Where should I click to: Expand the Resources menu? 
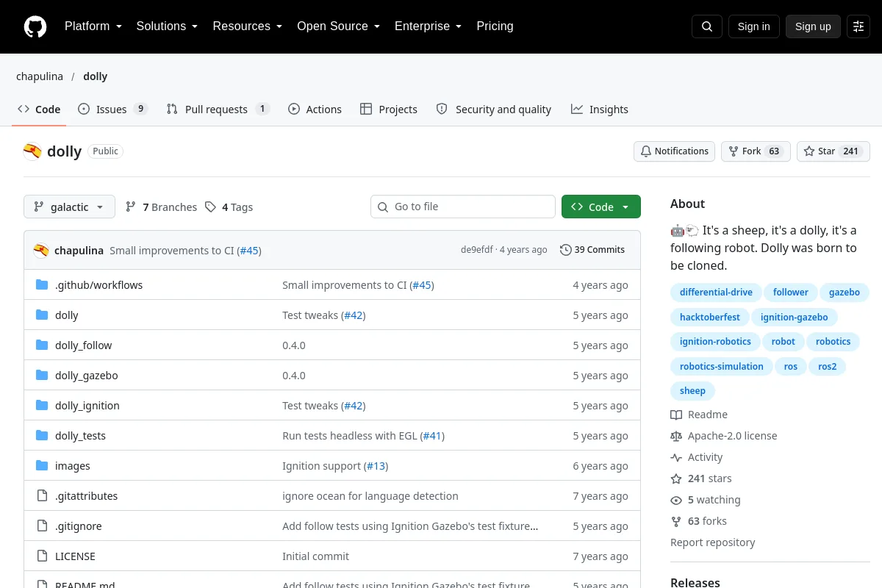pos(248,26)
